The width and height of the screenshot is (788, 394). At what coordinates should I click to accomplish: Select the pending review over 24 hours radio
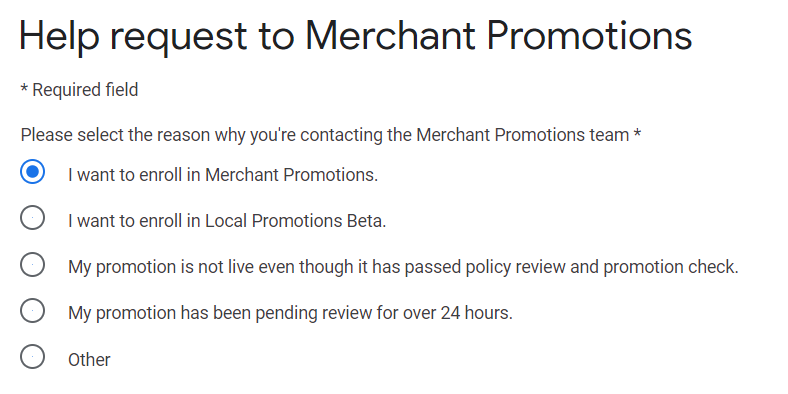tap(32, 311)
